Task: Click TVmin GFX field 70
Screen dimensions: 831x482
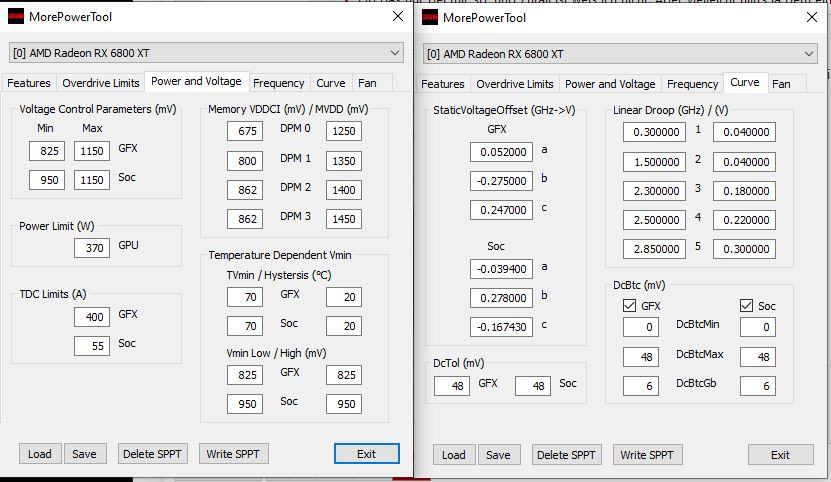Action: (x=245, y=297)
